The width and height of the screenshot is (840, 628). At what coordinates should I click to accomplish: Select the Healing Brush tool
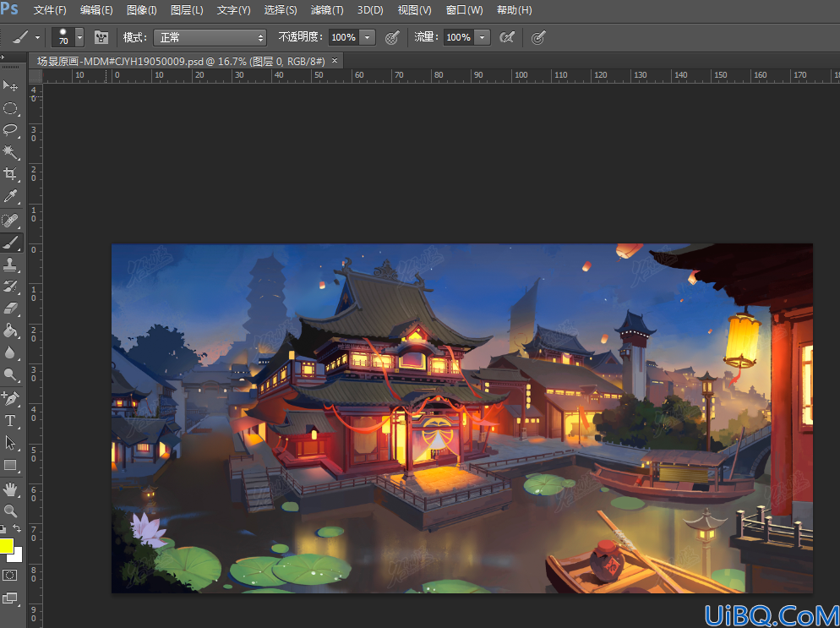10,221
